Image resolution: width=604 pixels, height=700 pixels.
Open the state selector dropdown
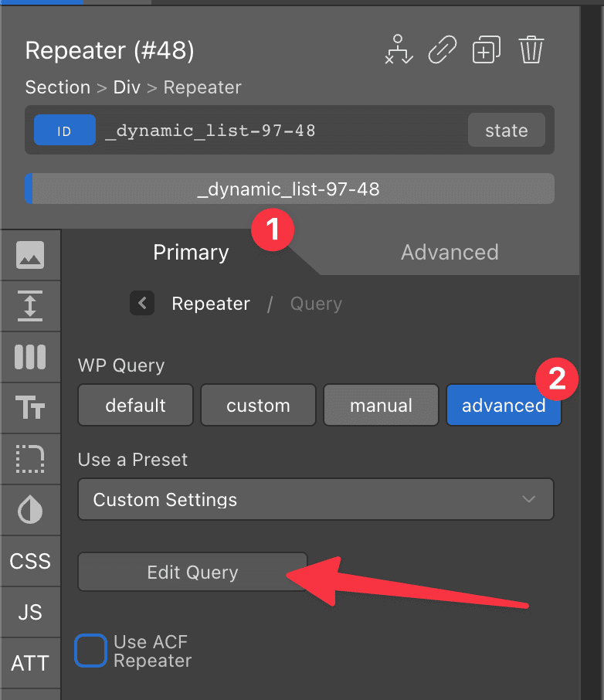[506, 130]
